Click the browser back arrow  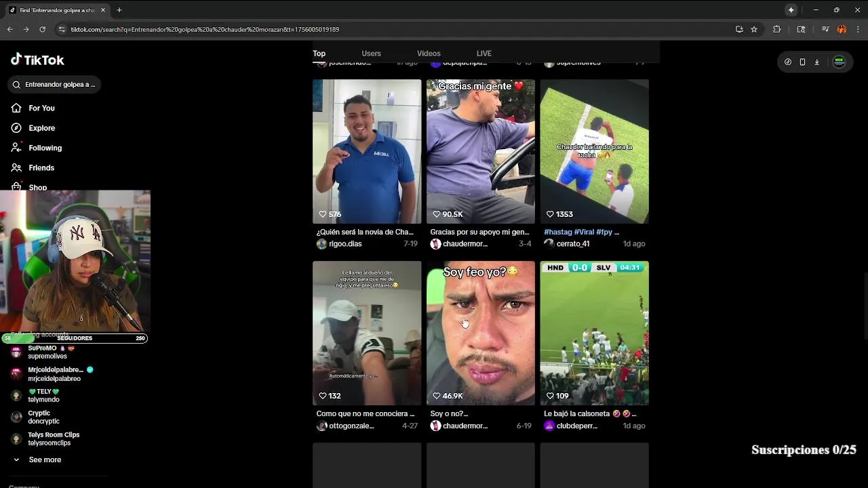9,29
